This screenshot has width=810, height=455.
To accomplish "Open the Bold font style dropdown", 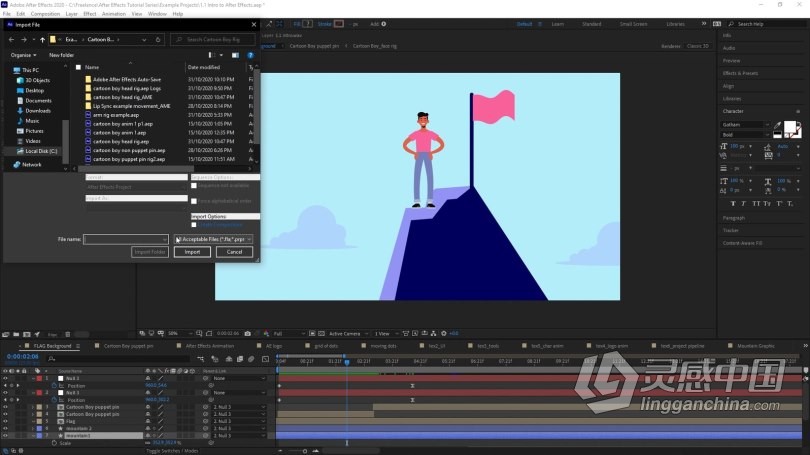I will tap(745, 135).
